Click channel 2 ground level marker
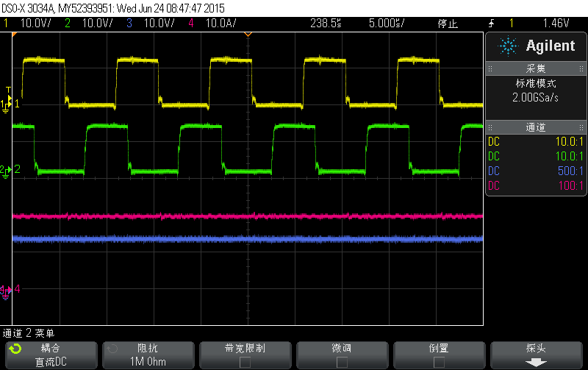Image resolution: width=588 pixels, height=370 pixels. tap(5, 171)
